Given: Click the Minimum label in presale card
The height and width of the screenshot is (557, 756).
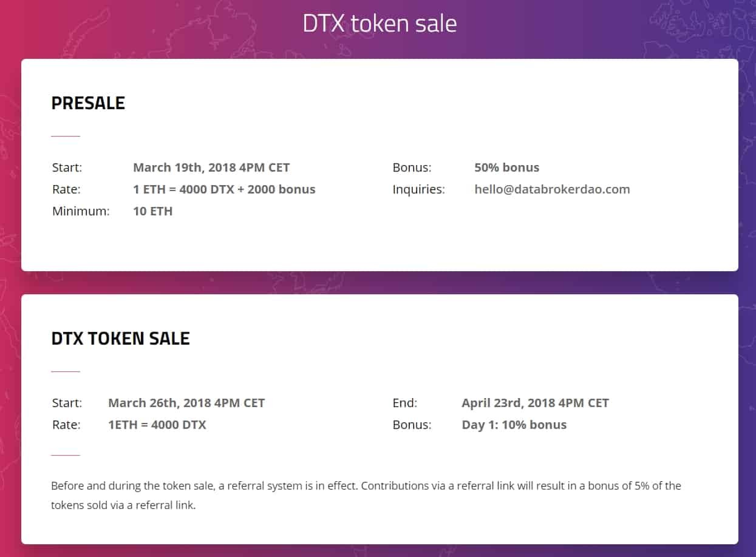Looking at the screenshot, I should click(x=81, y=211).
